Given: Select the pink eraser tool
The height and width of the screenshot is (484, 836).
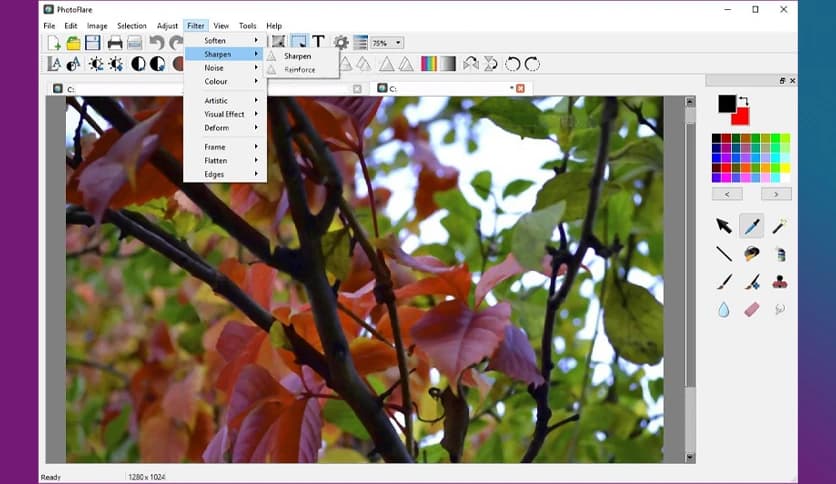Looking at the screenshot, I should (x=752, y=309).
